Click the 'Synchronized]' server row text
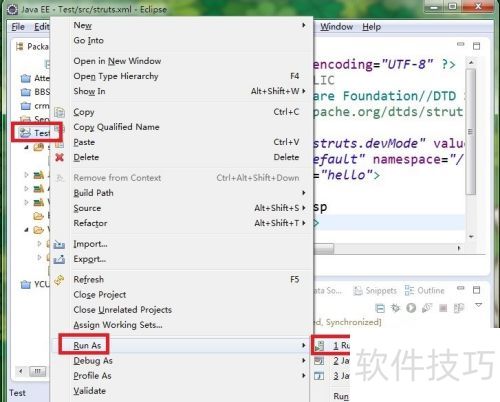Screen dimensions: 500x402 click(353, 322)
